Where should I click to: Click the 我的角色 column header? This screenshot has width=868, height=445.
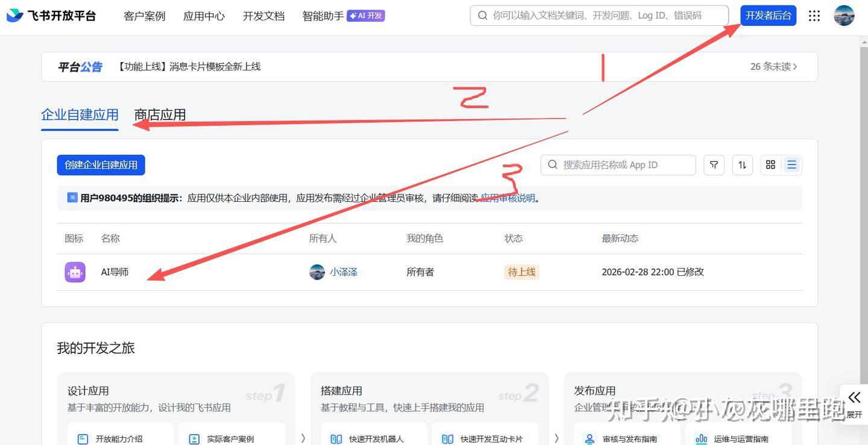click(x=425, y=238)
